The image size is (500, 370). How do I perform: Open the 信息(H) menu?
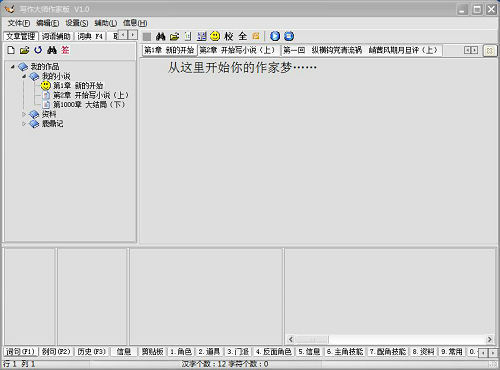[135, 23]
